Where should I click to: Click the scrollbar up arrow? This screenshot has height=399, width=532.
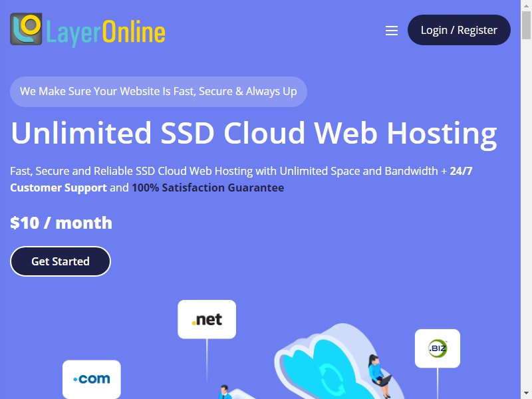[x=526, y=5]
